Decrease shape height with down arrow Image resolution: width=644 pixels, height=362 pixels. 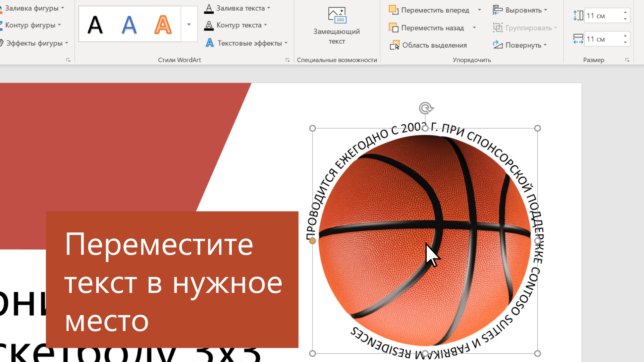[625, 19]
